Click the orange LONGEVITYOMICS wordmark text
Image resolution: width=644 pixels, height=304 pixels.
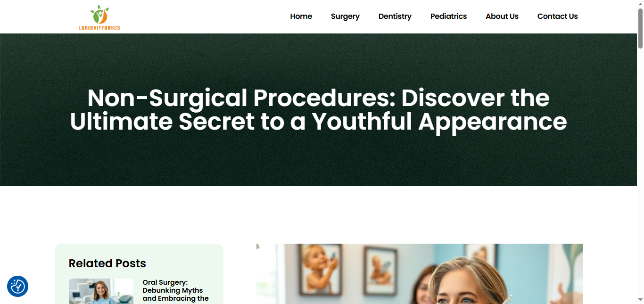(99, 28)
